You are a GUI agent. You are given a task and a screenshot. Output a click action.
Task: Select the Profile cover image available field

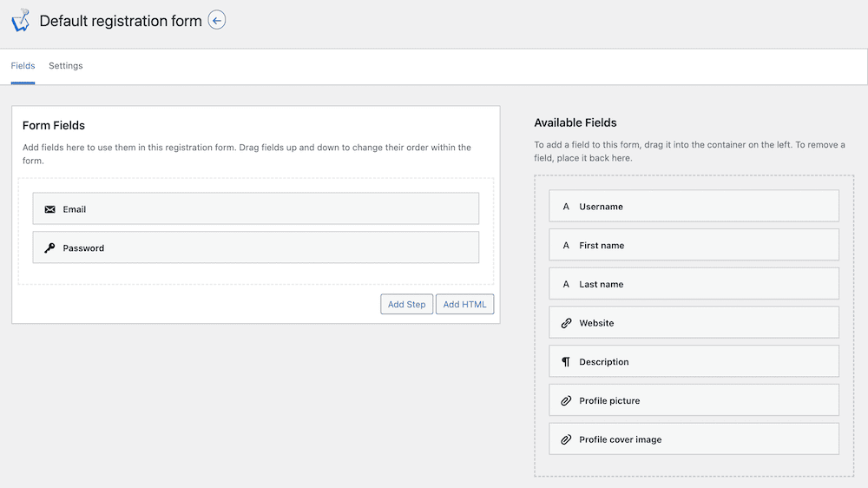tap(694, 439)
